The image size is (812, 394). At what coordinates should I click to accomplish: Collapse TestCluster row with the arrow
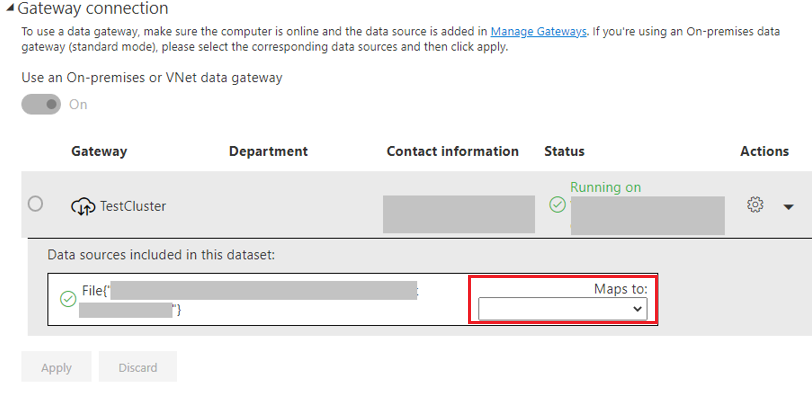pyautogui.click(x=788, y=207)
